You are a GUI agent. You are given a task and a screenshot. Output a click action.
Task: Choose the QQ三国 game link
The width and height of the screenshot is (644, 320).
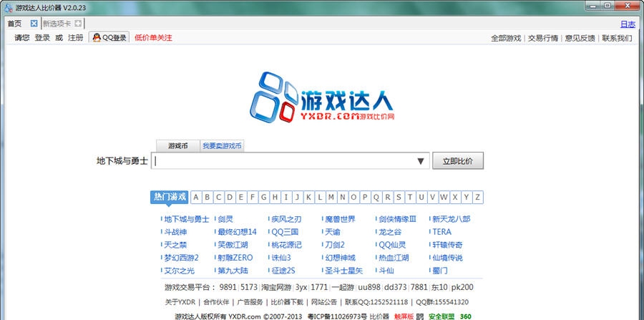pos(285,232)
